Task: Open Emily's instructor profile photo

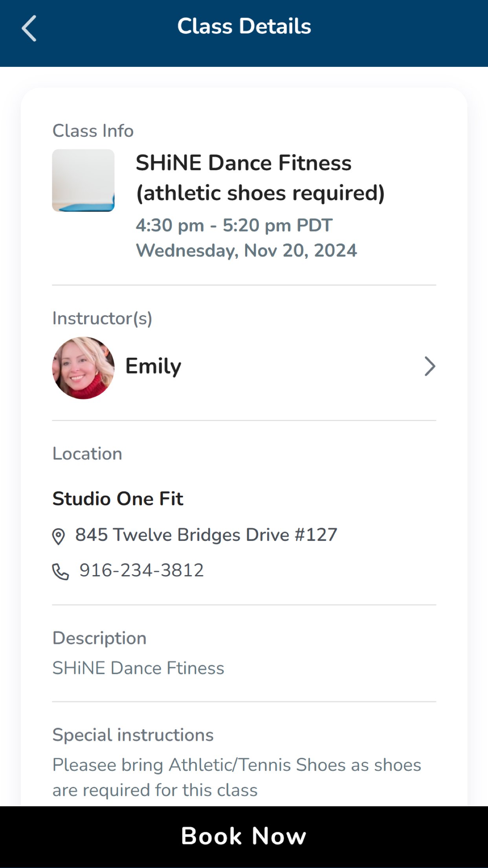Action: point(83,368)
